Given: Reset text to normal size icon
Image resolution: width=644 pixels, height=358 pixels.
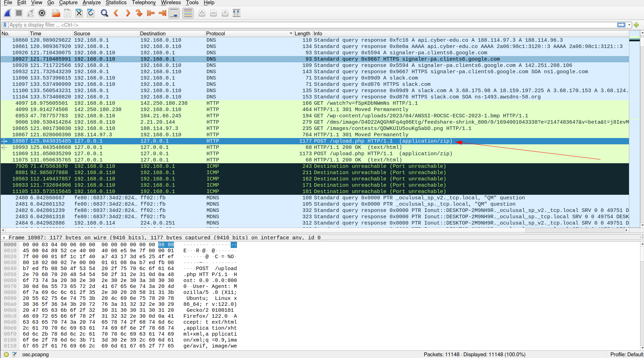Looking at the screenshot, I should [x=225, y=13].
